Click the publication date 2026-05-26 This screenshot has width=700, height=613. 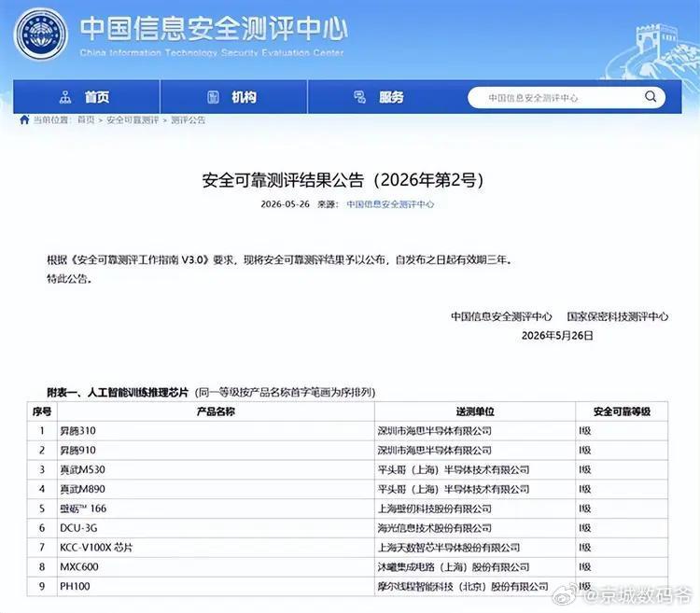click(x=285, y=204)
